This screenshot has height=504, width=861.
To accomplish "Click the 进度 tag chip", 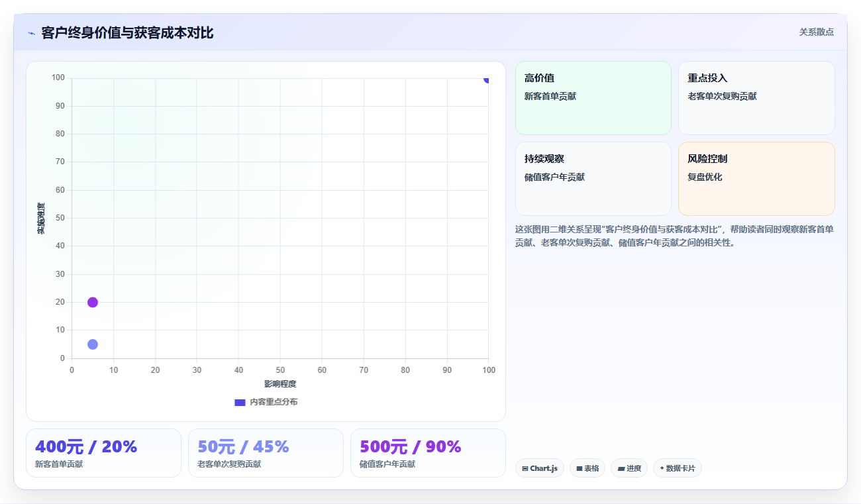I will tap(629, 468).
